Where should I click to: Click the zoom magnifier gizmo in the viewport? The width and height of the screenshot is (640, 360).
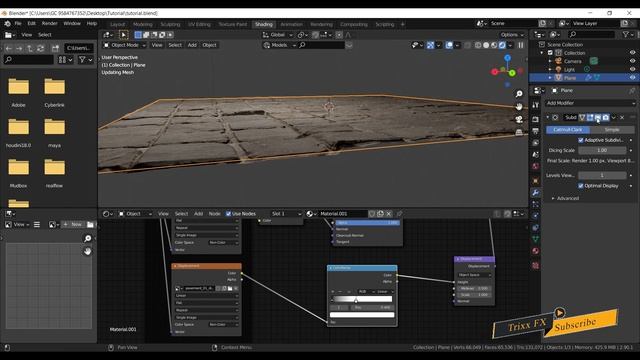[519, 94]
